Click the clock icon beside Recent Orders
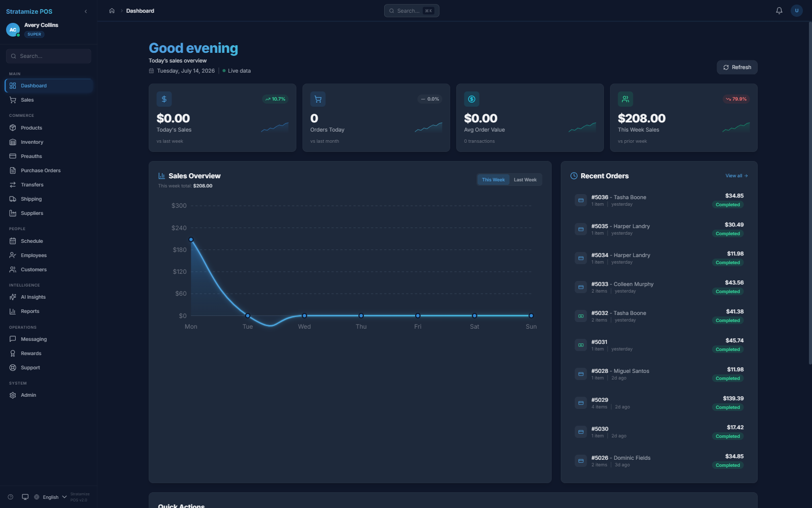This screenshot has height=508, width=812. [573, 176]
